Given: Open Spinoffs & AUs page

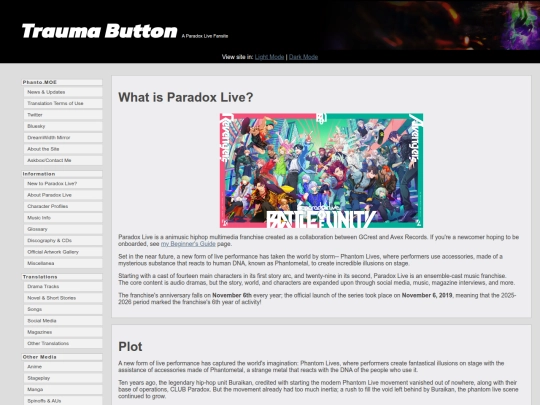Looking at the screenshot, I should tap(63, 401).
